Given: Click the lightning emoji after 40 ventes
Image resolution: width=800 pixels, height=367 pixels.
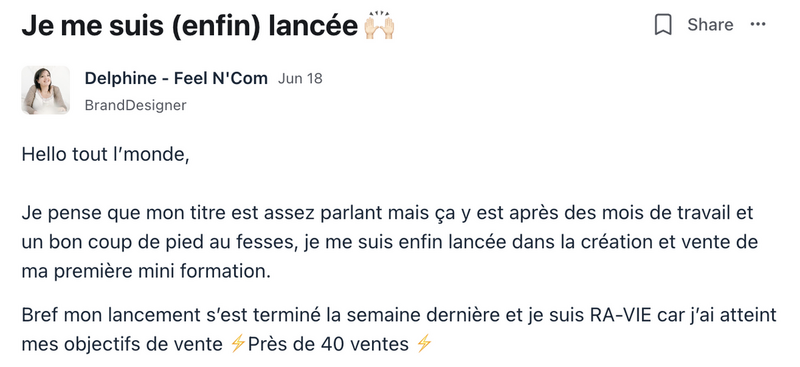Looking at the screenshot, I should [x=424, y=345].
